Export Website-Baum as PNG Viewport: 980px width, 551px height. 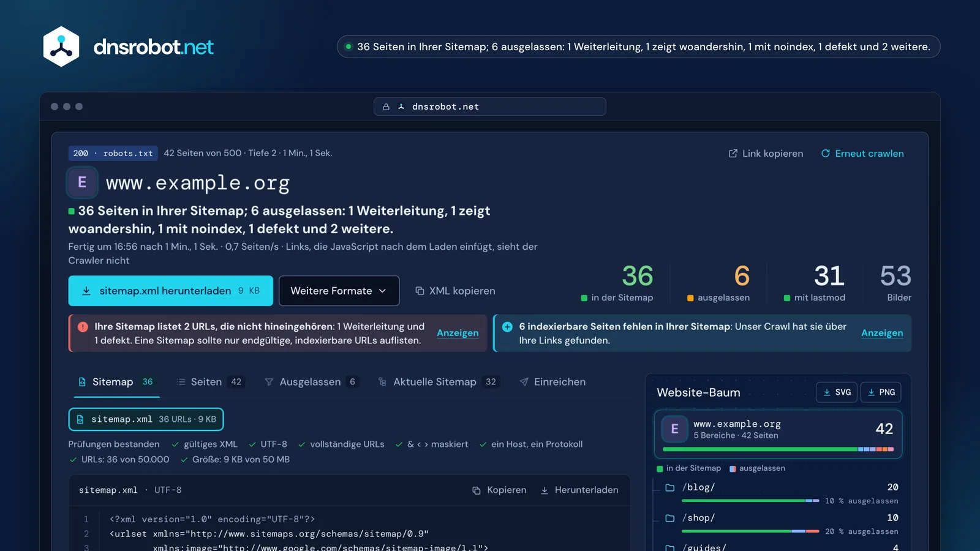tap(881, 392)
